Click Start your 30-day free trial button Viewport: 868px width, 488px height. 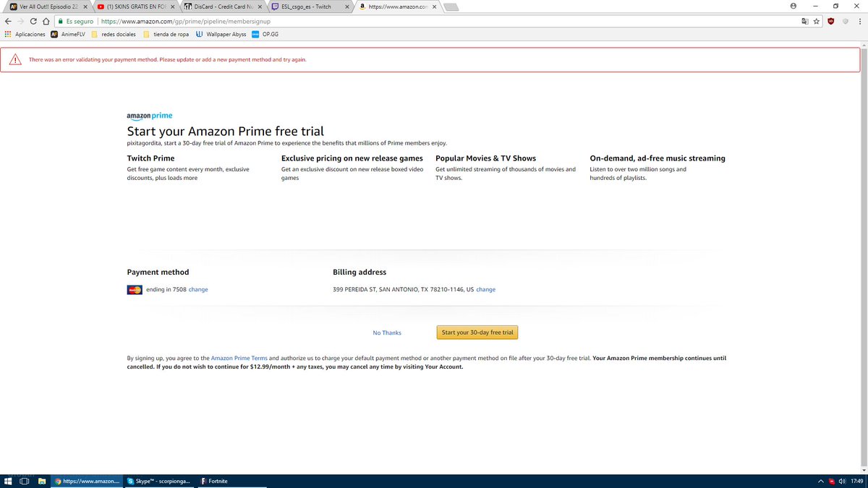(477, 333)
